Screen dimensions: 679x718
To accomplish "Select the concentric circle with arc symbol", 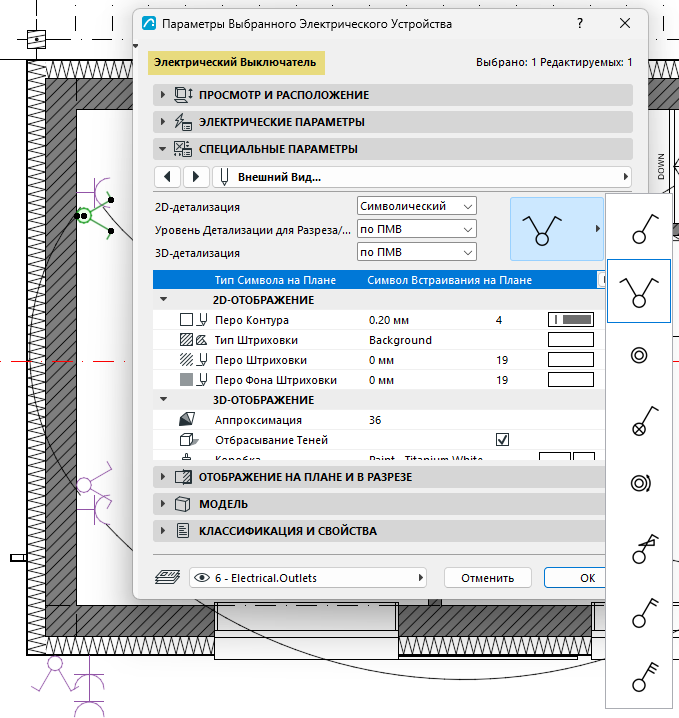I will point(639,484).
